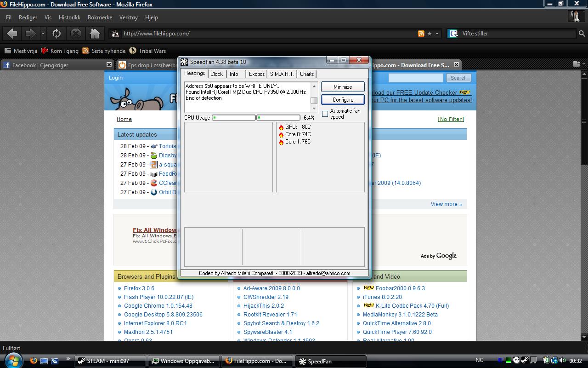
Task: Click Show Desktop quick launch icon
Action: coord(44,361)
